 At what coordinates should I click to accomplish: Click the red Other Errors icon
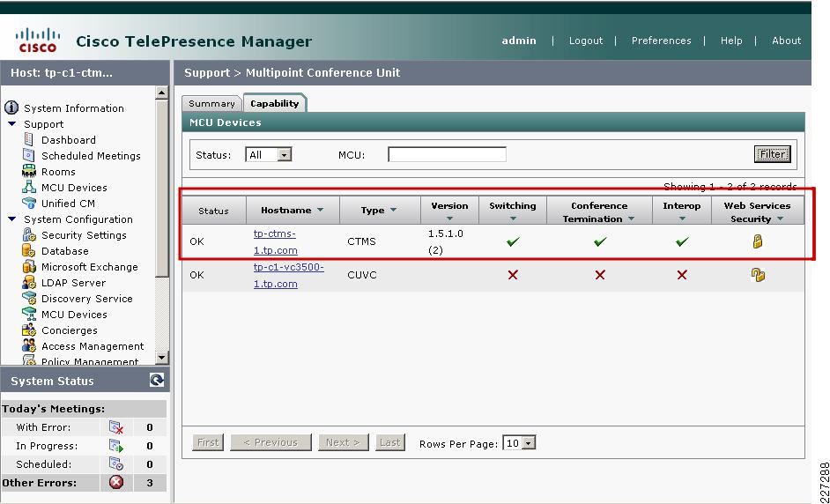point(116,482)
